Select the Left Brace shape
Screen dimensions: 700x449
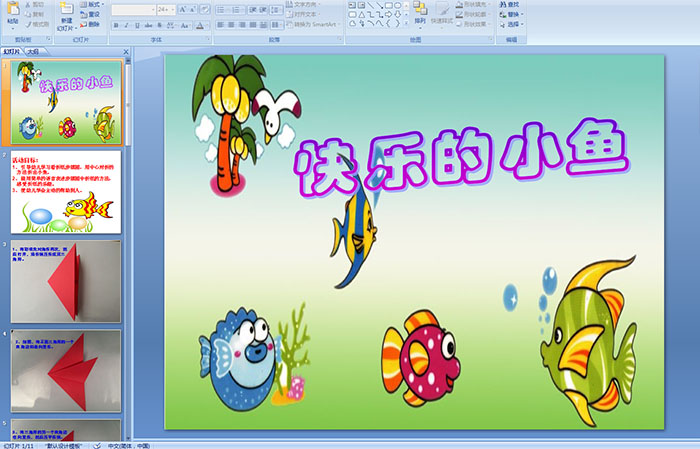pos(389,23)
